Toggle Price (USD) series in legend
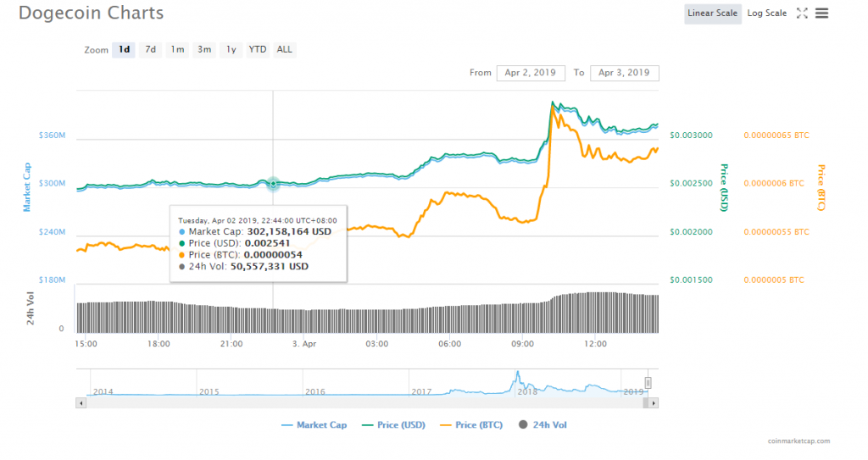The image size is (868, 460). click(x=393, y=425)
